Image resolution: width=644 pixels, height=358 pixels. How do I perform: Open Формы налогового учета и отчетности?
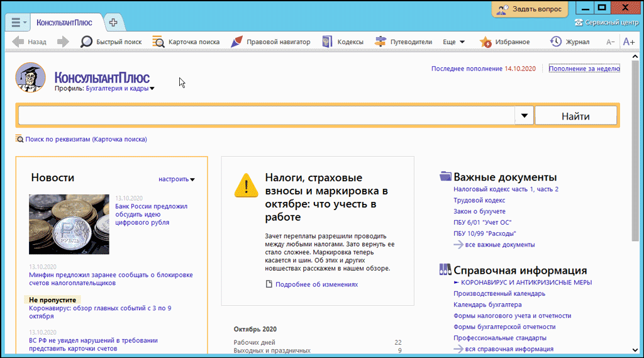pyautogui.click(x=512, y=316)
